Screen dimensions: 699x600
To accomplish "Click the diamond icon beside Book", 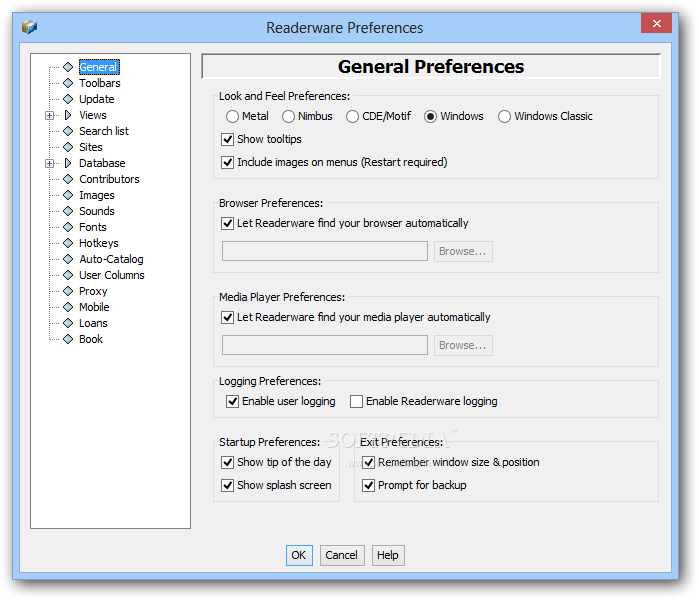I will 68,339.
